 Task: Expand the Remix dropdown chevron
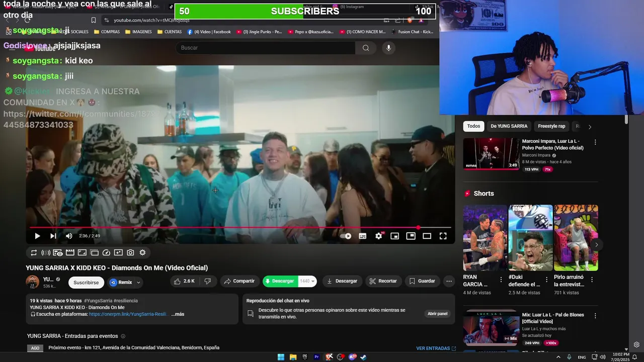(x=138, y=283)
